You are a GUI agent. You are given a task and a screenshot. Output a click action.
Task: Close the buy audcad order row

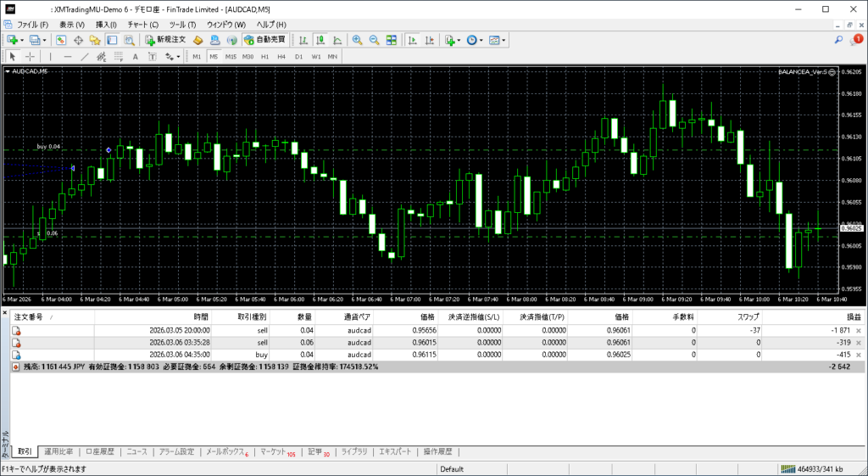(858, 355)
